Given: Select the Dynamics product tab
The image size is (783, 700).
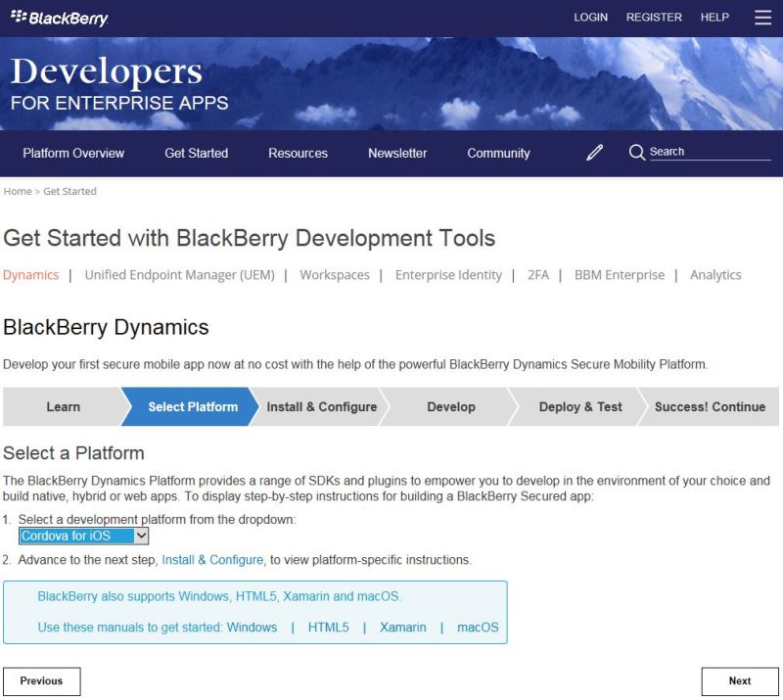Looking at the screenshot, I should tap(31, 275).
